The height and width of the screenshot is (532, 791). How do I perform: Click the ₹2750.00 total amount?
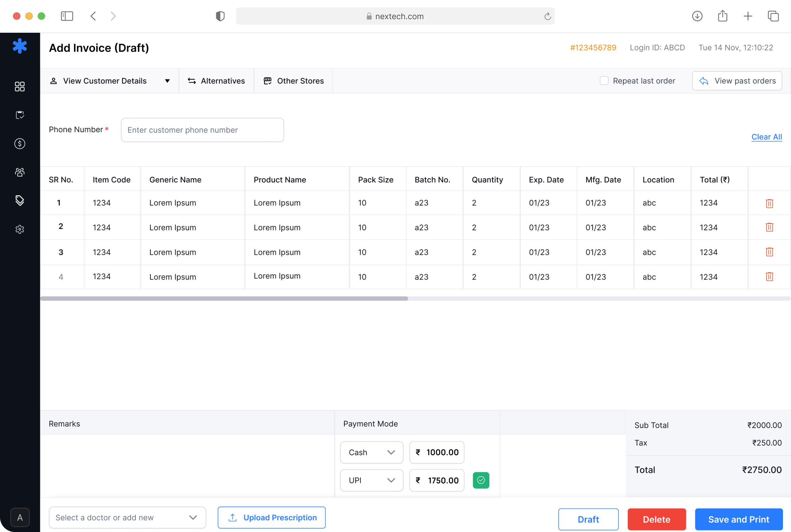[x=762, y=470]
